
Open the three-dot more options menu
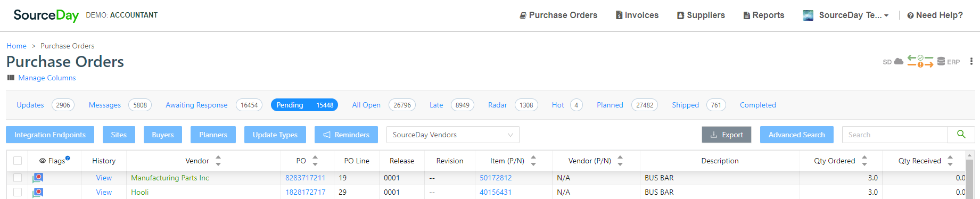click(x=971, y=62)
